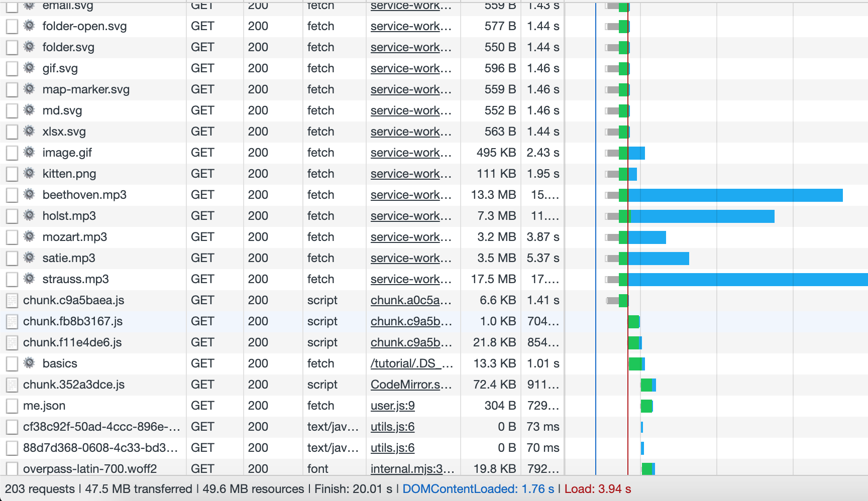Click the gear icon next to md.svg
Screen dimensions: 868x501
click(x=30, y=110)
